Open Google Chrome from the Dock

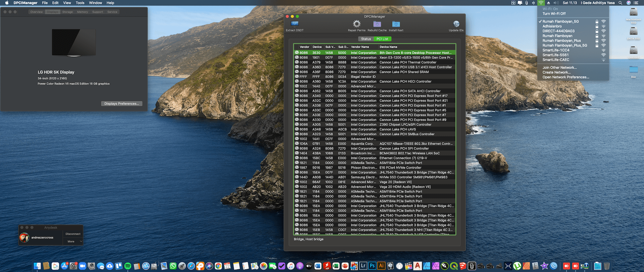click(x=218, y=266)
